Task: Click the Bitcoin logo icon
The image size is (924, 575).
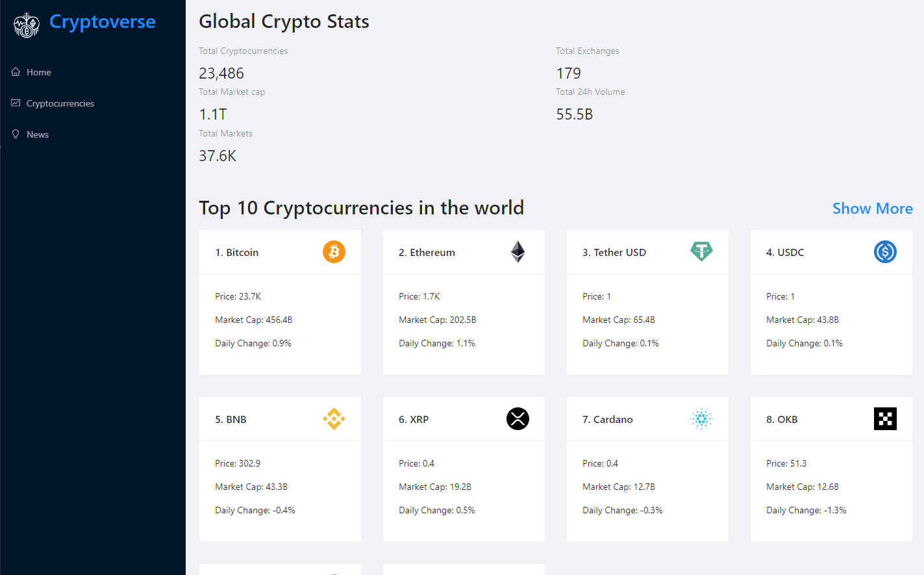Action: (x=334, y=251)
